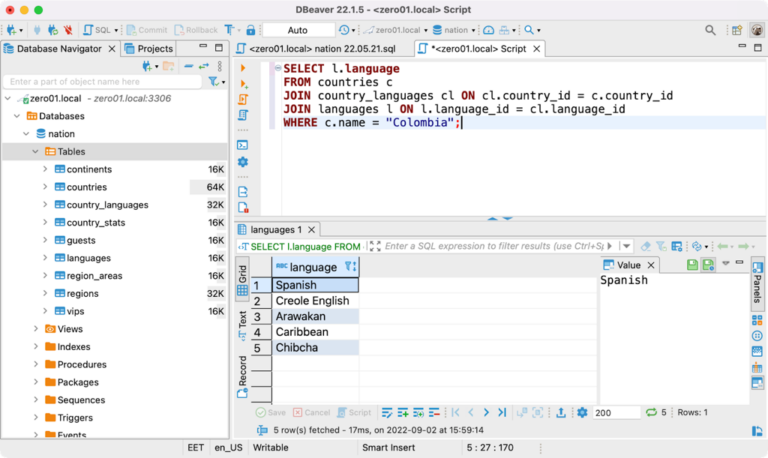Viewport: 768px width, 458px height.
Task: Click the gear settings icon beside the editor
Action: (x=242, y=162)
